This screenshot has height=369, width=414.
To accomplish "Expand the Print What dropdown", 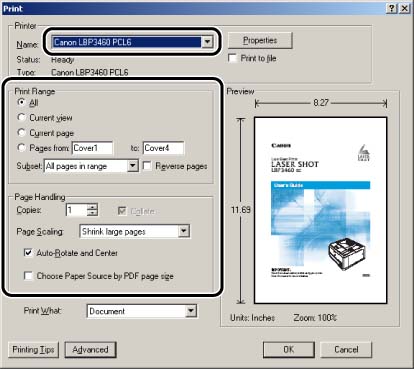I will pyautogui.click(x=191, y=311).
